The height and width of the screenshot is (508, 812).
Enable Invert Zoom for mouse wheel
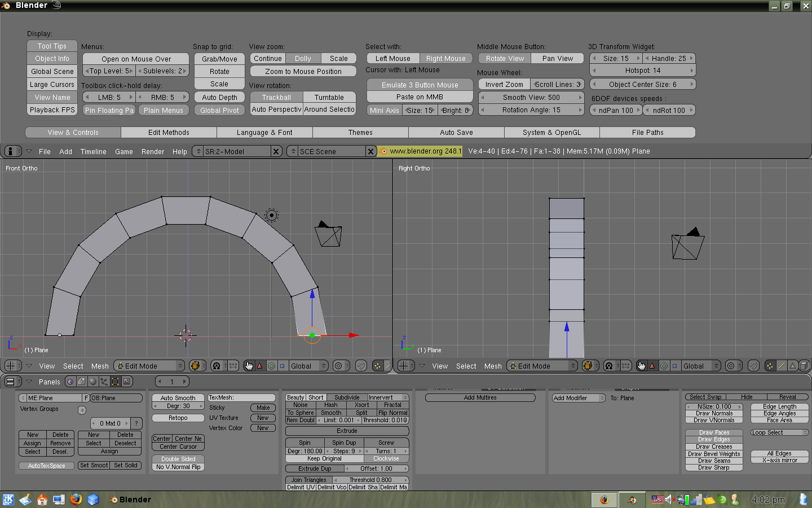504,85
